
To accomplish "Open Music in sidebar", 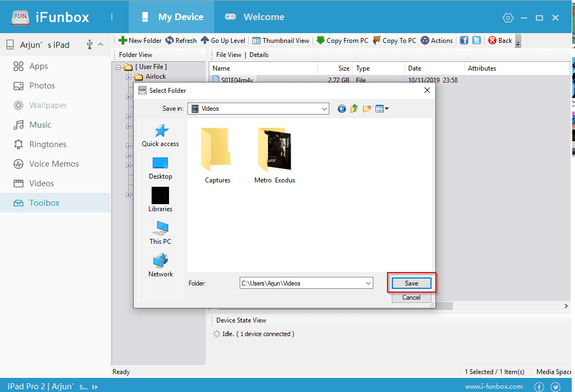I will point(55,125).
